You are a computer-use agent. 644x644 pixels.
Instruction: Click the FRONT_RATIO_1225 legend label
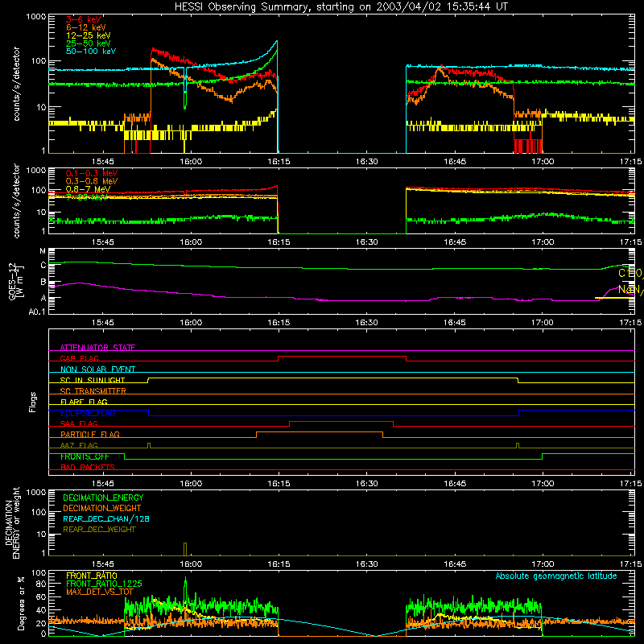pos(104,584)
